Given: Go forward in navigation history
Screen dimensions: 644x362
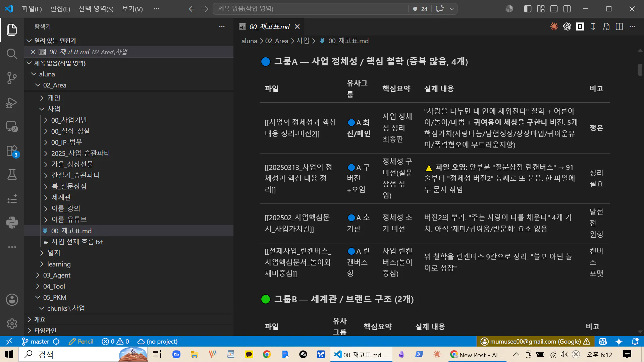Looking at the screenshot, I should tap(205, 9).
